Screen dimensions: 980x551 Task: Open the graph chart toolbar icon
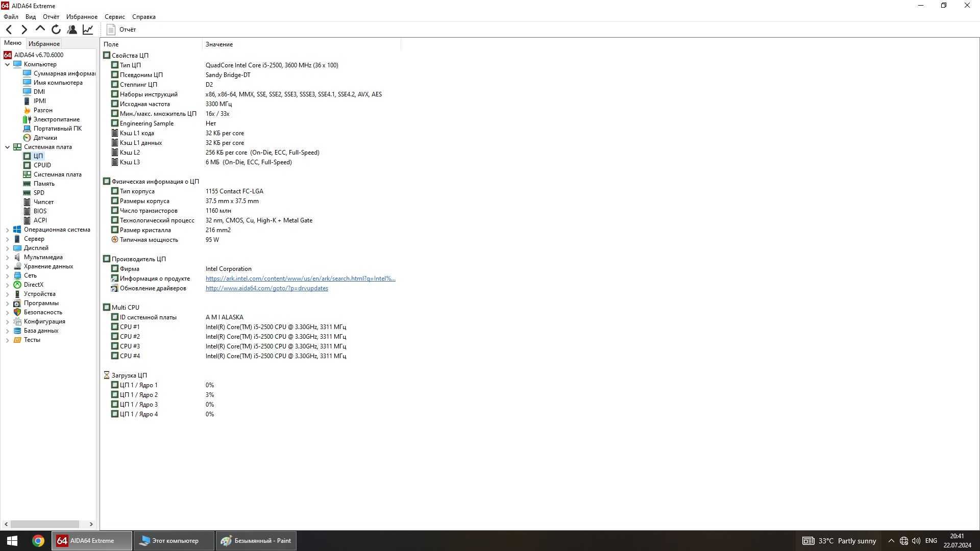88,30
